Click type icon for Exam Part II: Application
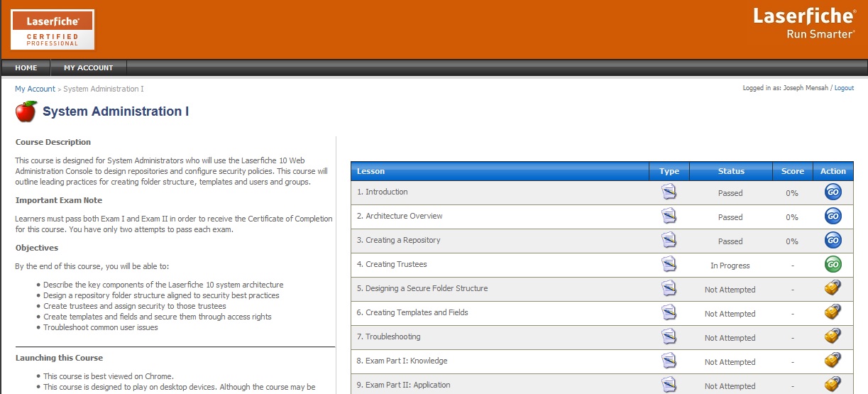Screen dimensions: 868x394 click(x=669, y=385)
